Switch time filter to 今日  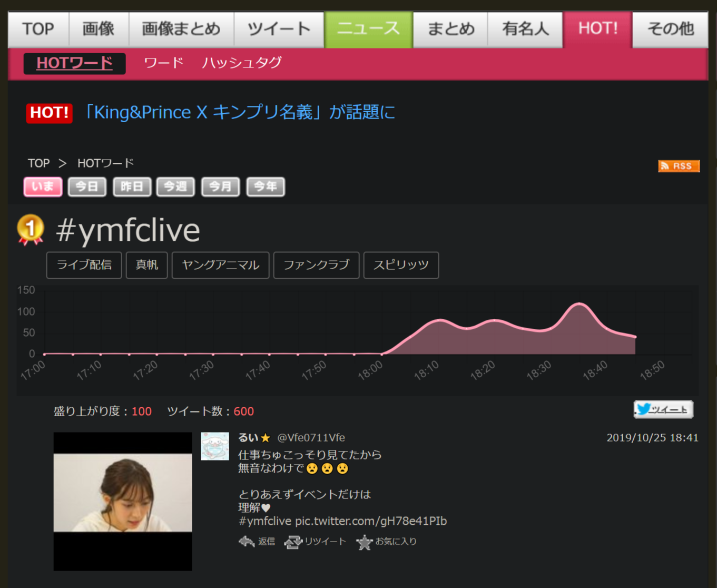click(x=87, y=187)
